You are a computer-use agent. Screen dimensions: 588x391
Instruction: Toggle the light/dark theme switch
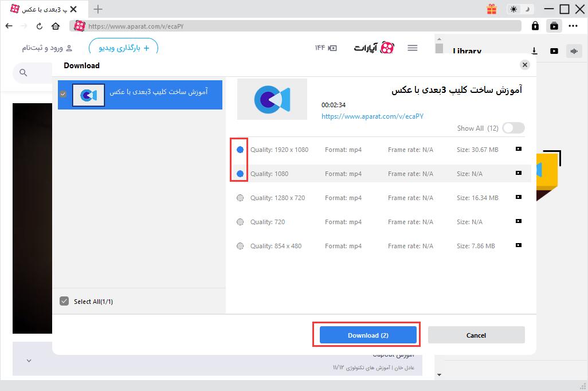(520, 9)
